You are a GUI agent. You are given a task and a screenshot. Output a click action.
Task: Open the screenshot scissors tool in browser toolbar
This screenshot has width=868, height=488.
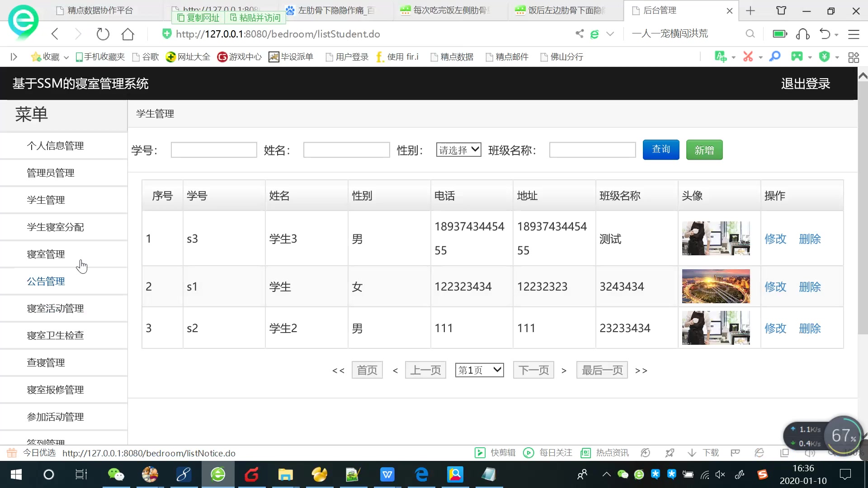(748, 56)
